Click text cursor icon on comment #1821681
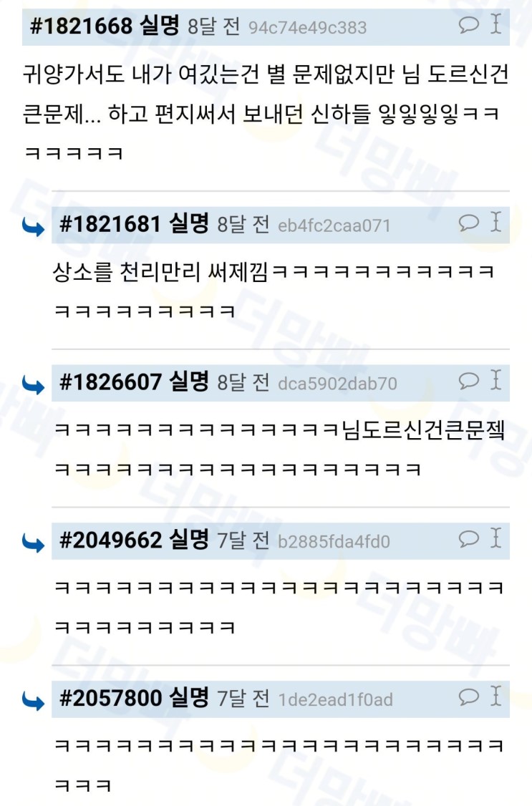Screen dimensions: 532x806 click(495, 222)
